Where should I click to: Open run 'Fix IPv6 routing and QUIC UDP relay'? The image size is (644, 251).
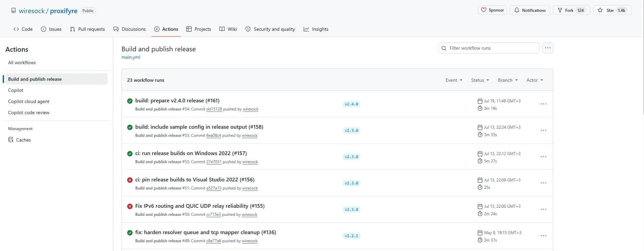coord(200,206)
